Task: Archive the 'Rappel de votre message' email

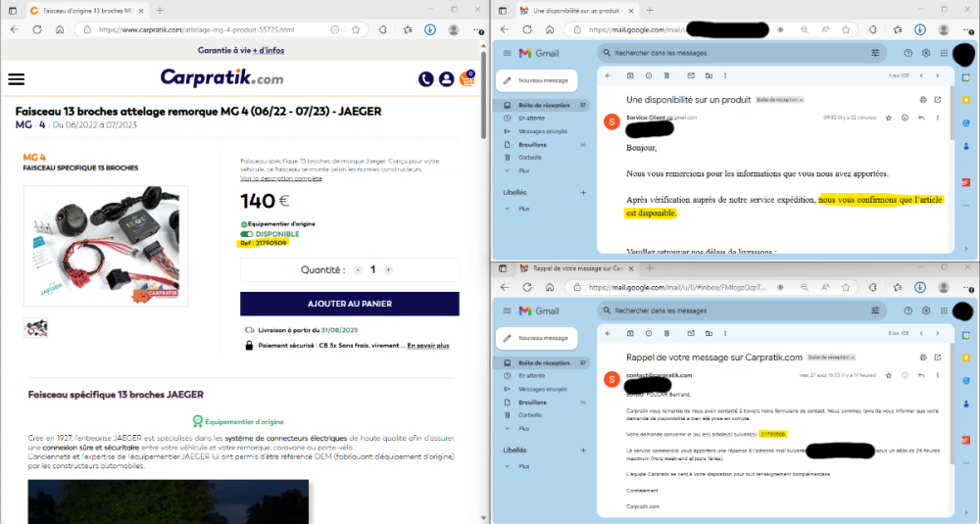Action: (x=630, y=333)
